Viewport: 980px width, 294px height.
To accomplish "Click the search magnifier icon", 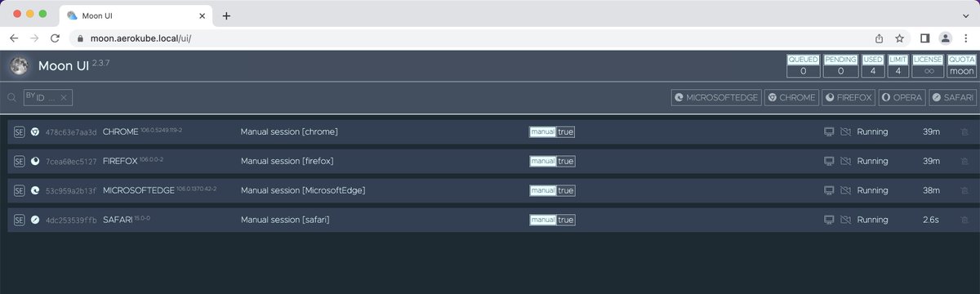I will point(12,98).
